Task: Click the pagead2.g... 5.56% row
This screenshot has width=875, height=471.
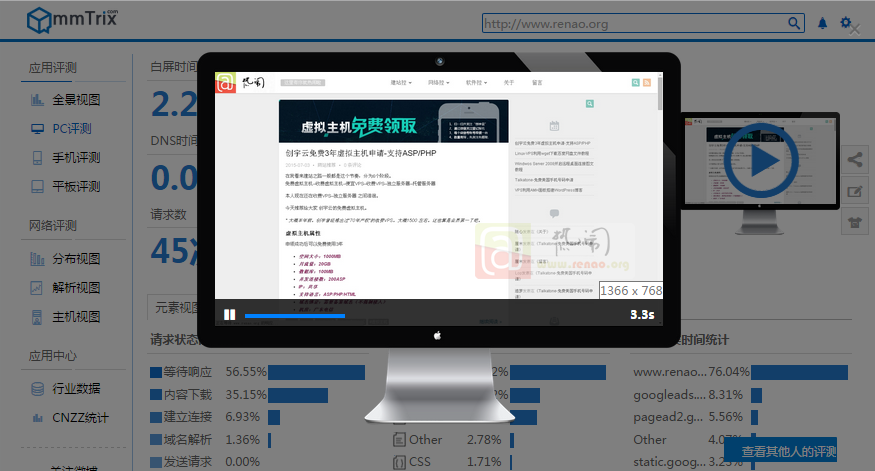Action: (x=695, y=417)
